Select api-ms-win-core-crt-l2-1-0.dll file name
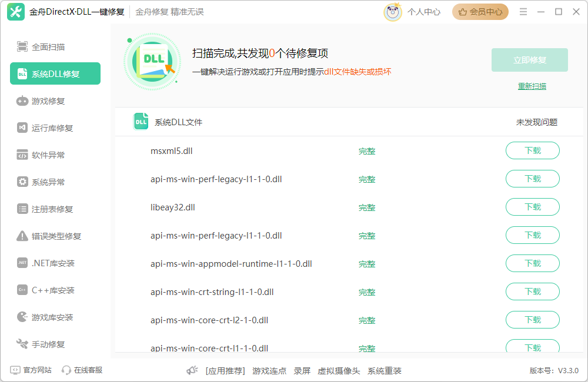The width and height of the screenshot is (588, 382). pyautogui.click(x=209, y=320)
